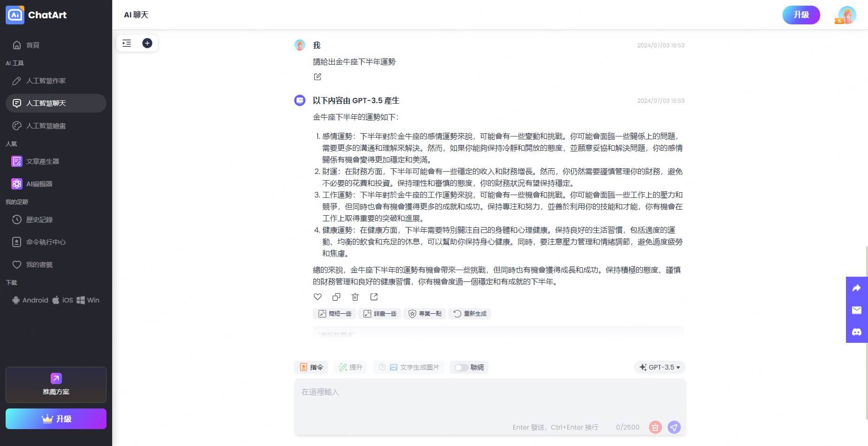Clear input with red trash button
The image size is (868, 446).
(655, 427)
